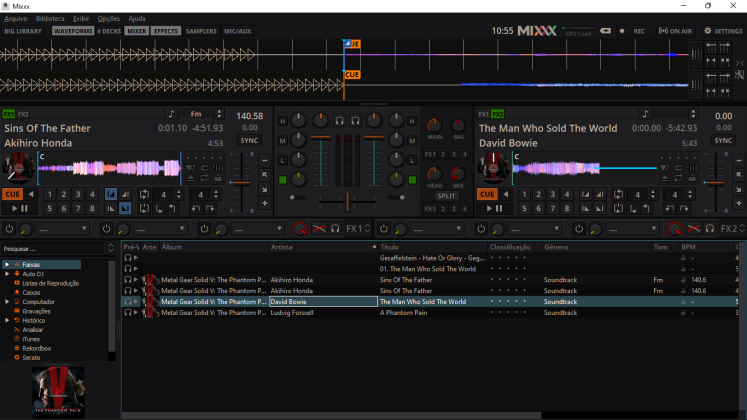The width and height of the screenshot is (747, 420).
Task: Click the record dot icon
Action: click(622, 31)
